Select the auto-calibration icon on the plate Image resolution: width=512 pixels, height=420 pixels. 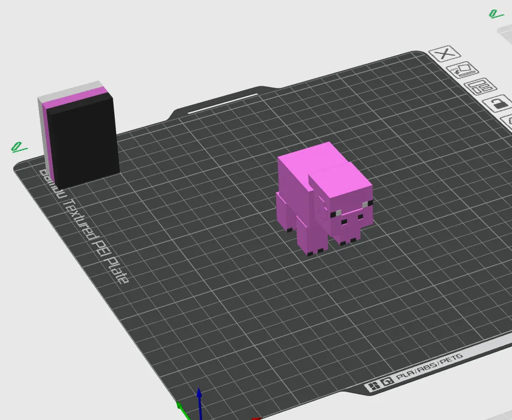(463, 70)
